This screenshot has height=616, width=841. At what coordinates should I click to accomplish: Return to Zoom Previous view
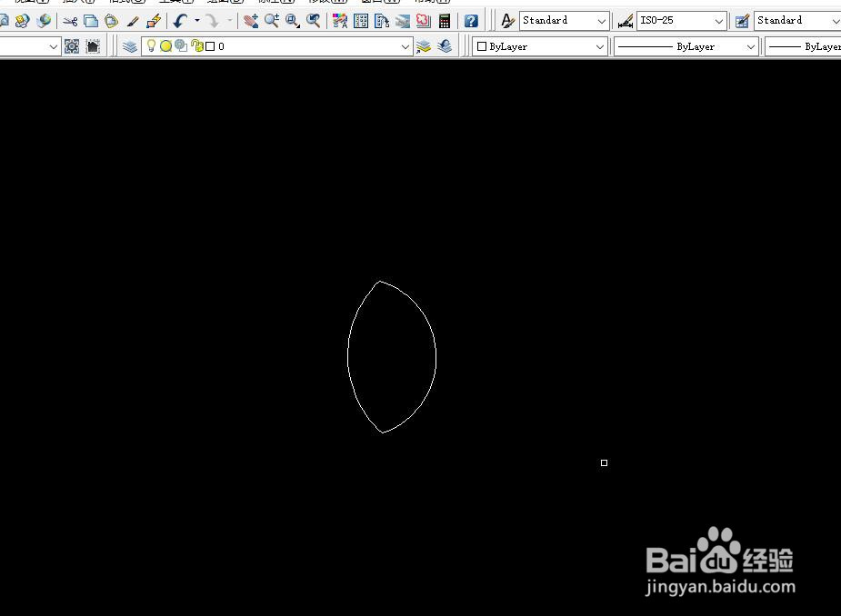[314, 21]
